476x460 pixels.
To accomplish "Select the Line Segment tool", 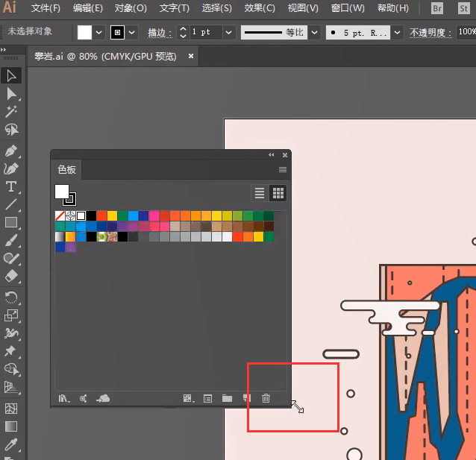I will (x=11, y=204).
